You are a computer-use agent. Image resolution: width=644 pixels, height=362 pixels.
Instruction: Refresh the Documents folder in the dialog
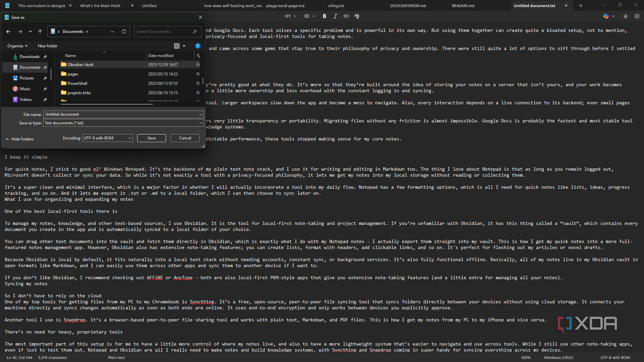tap(124, 31)
